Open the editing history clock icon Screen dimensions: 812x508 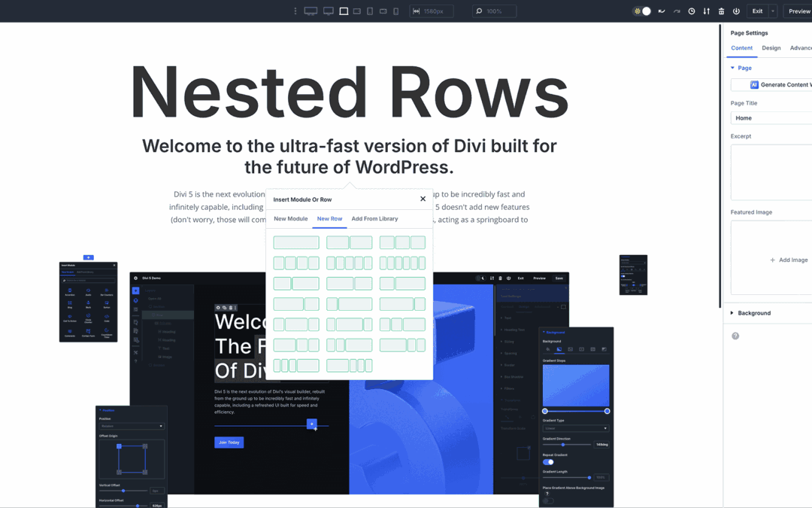[692, 11]
